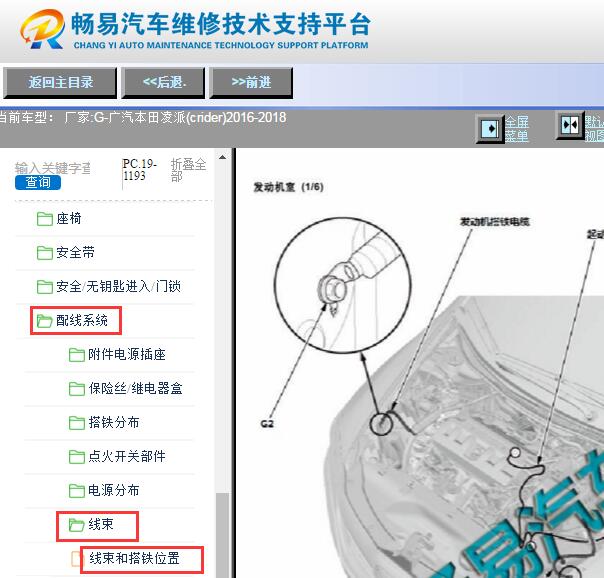Select PC.19-1193 text in the sidebar
Viewport: 604px width, 578px height.
139,170
